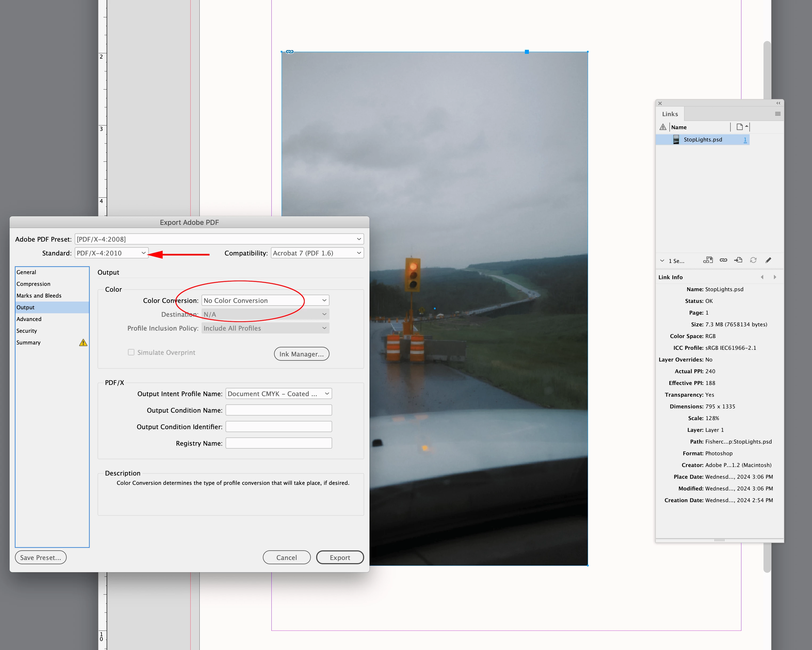Sort links by the page column icon
The height and width of the screenshot is (650, 812).
coord(740,127)
